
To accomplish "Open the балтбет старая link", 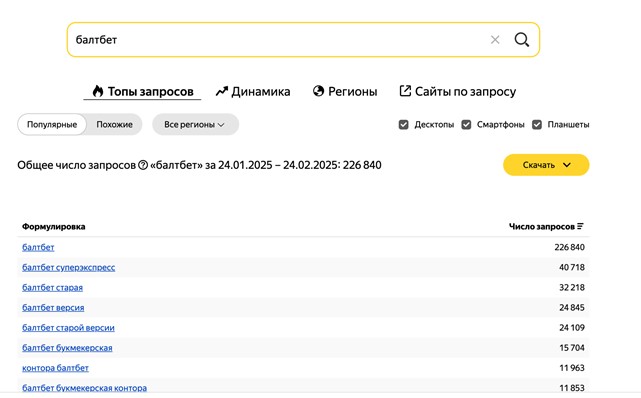I will tap(52, 287).
